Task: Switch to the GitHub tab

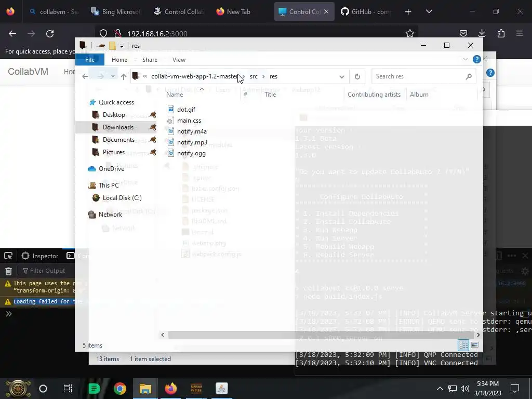Action: [x=366, y=11]
